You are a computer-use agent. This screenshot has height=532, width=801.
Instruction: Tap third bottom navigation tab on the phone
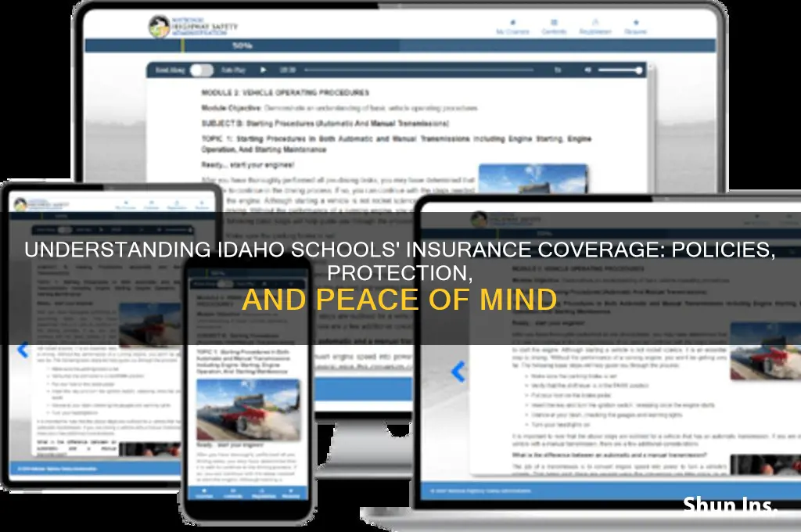(263, 493)
